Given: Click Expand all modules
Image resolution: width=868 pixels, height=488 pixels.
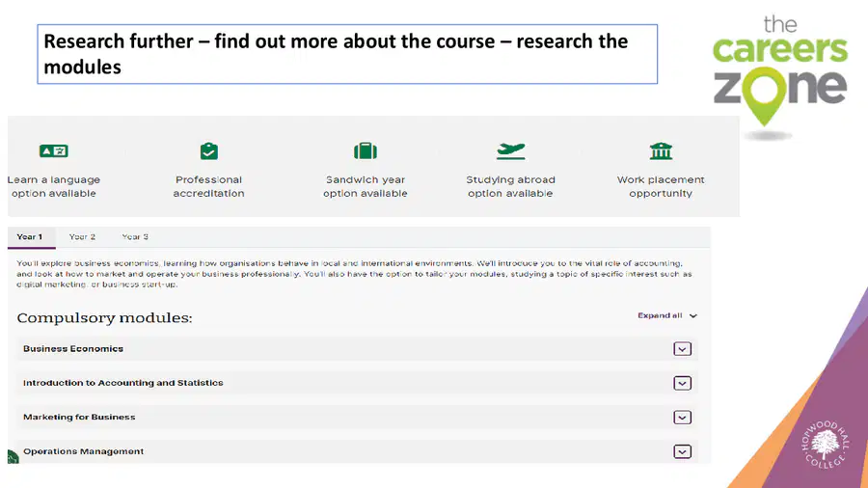Looking at the screenshot, I should tap(667, 315).
